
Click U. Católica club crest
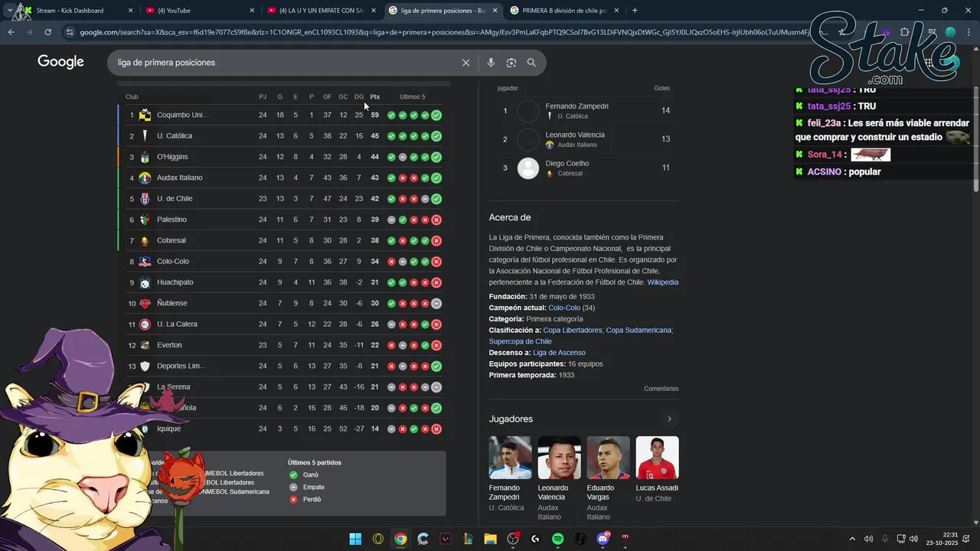tap(145, 135)
